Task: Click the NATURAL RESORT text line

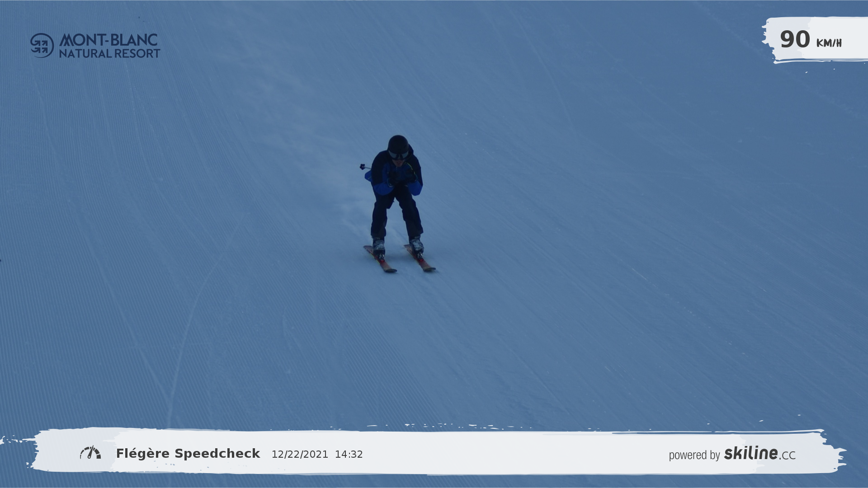Action: [x=109, y=53]
